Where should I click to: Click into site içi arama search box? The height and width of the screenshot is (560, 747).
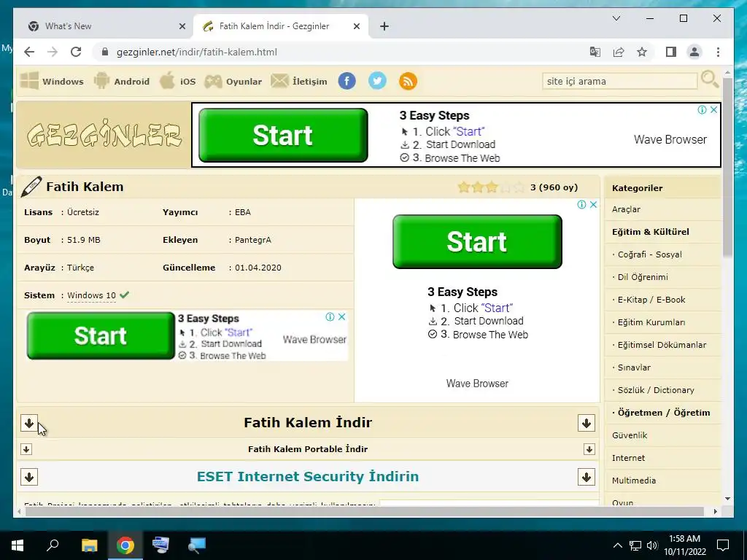point(619,81)
